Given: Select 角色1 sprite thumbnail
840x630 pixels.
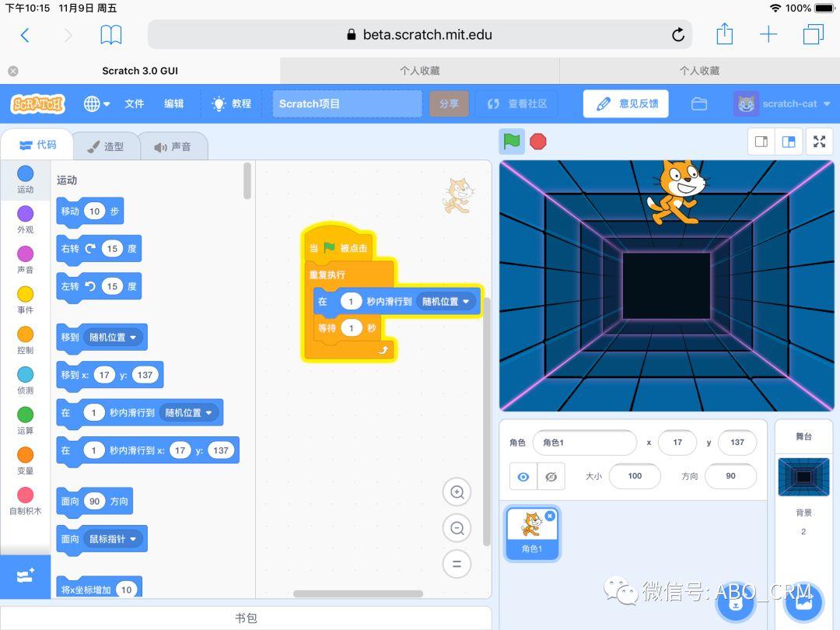Looking at the screenshot, I should pyautogui.click(x=532, y=533).
